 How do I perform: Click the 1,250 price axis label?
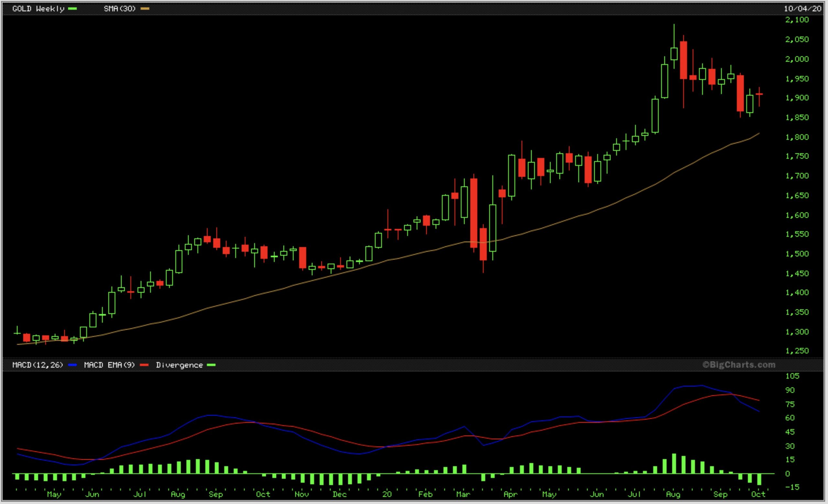coord(797,350)
